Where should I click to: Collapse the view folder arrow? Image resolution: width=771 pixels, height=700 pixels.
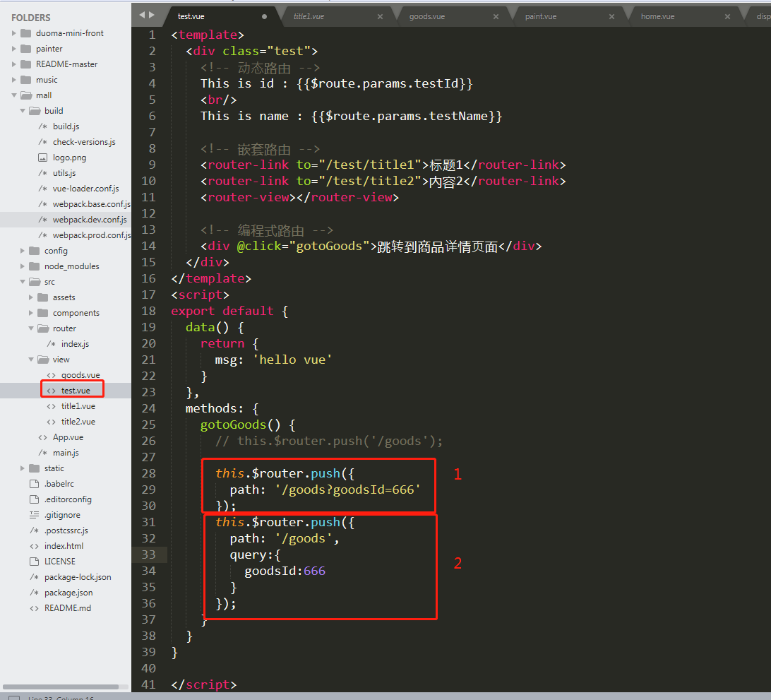pyautogui.click(x=31, y=359)
